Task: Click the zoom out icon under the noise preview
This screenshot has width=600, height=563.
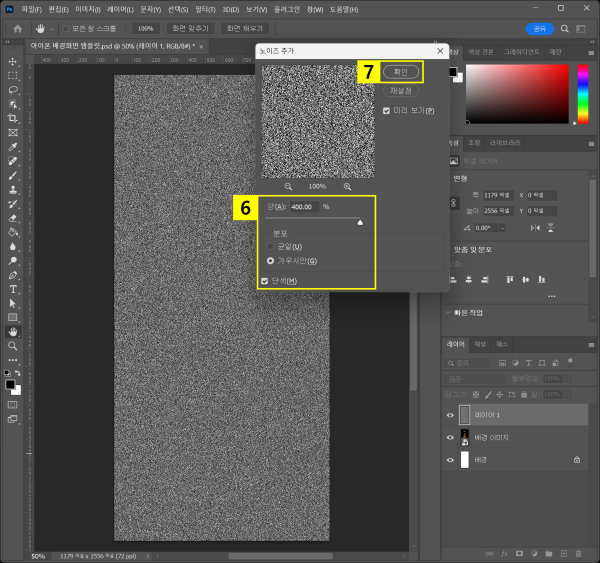Action: click(x=288, y=186)
